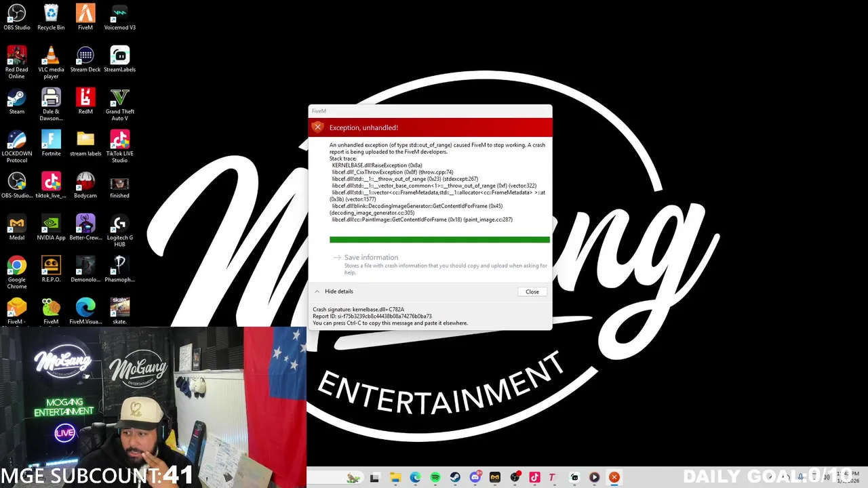This screenshot has width=868, height=488.
Task: Select the FiveM.Visua... Edge shortcut
Action: click(85, 310)
